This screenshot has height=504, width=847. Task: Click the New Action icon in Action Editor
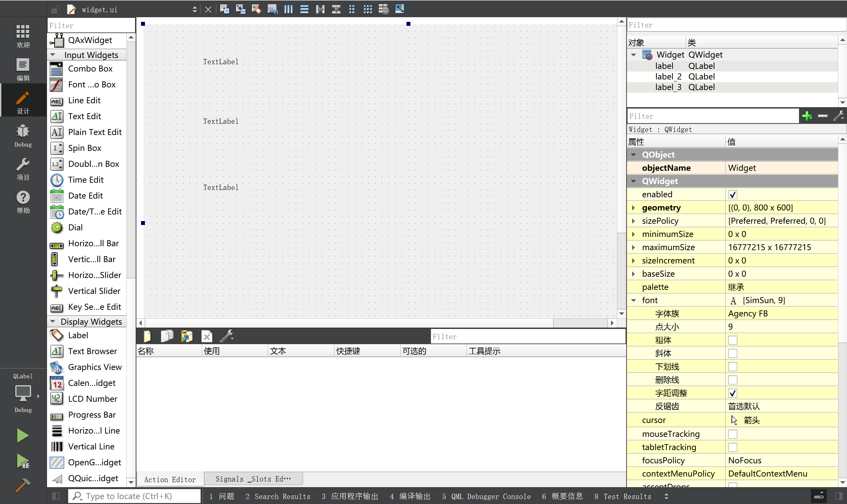click(147, 336)
